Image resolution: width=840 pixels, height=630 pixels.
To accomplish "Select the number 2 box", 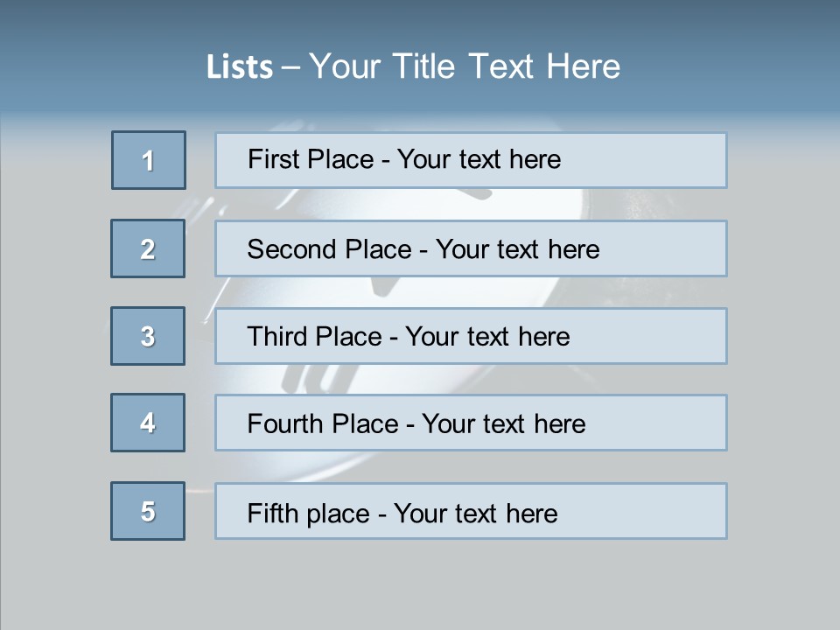I will (148, 248).
